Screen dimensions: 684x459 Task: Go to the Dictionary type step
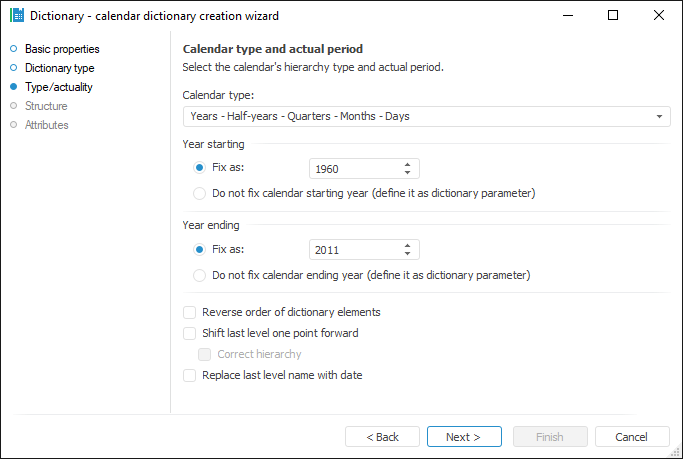(59, 68)
